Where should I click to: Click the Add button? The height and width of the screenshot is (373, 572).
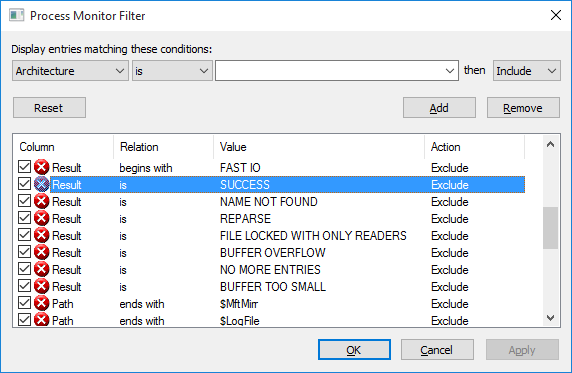coord(439,108)
